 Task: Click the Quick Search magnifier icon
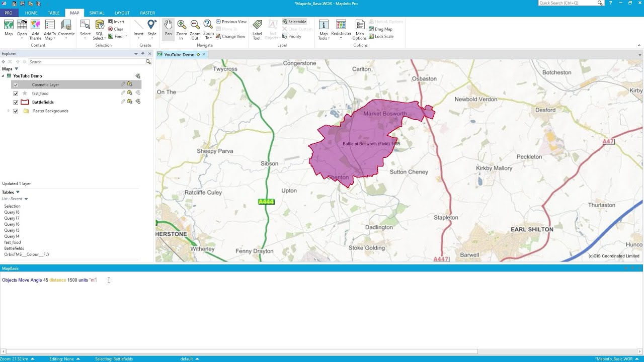pos(600,3)
